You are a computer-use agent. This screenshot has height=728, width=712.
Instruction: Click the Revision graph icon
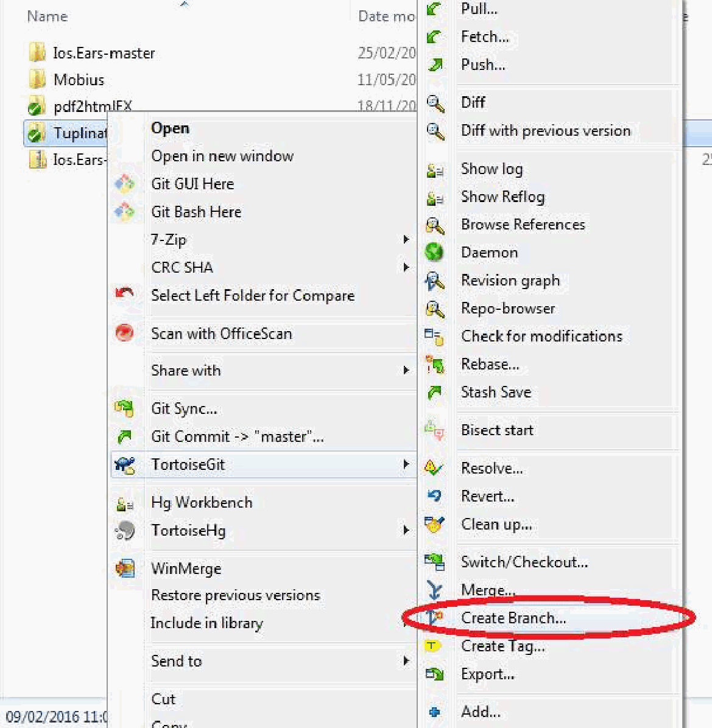point(435,281)
